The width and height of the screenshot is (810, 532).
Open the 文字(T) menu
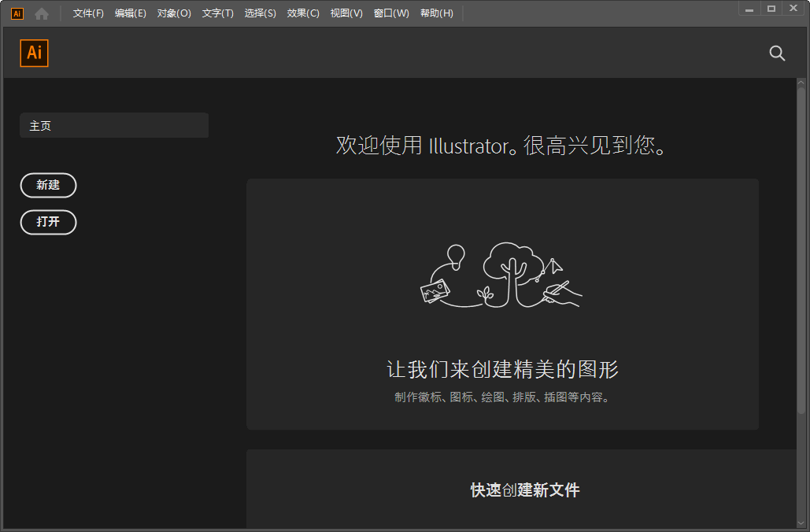click(x=217, y=13)
